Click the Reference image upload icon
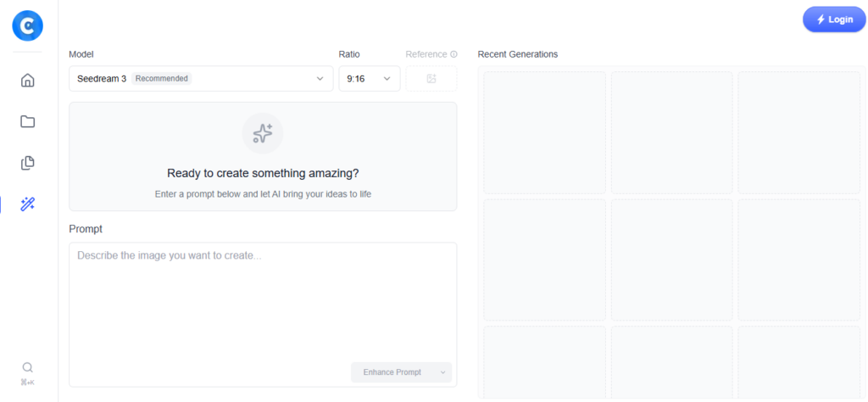The width and height of the screenshot is (868, 402). 431,79
